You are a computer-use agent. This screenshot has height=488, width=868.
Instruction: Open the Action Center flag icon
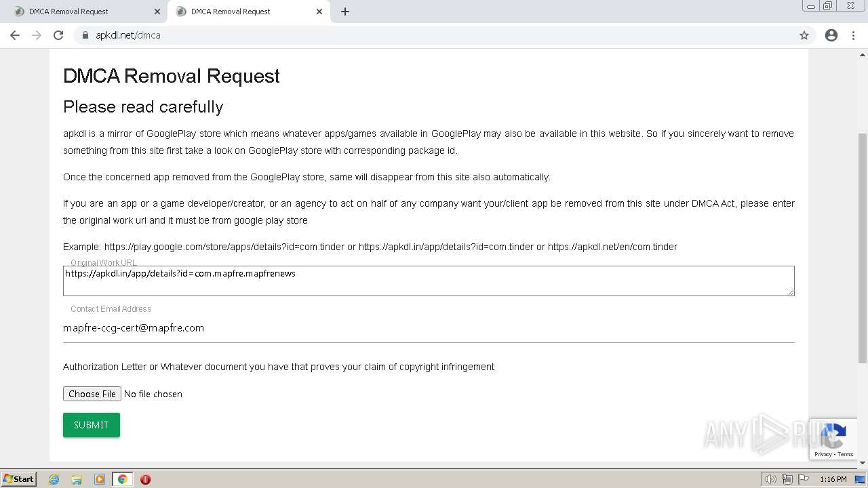804,479
